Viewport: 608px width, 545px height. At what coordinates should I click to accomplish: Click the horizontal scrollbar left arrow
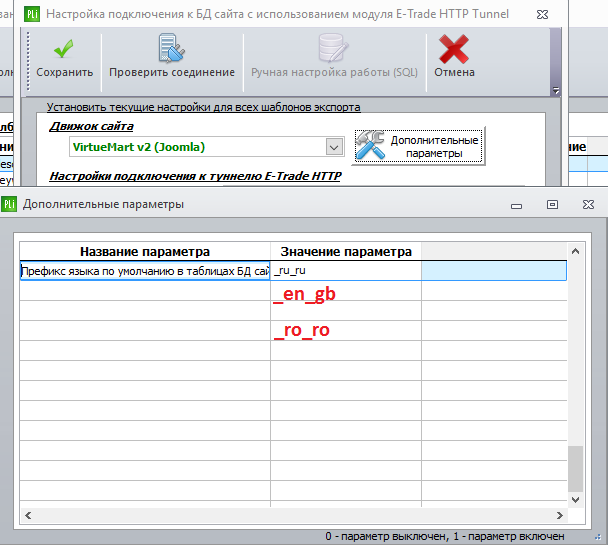point(28,515)
